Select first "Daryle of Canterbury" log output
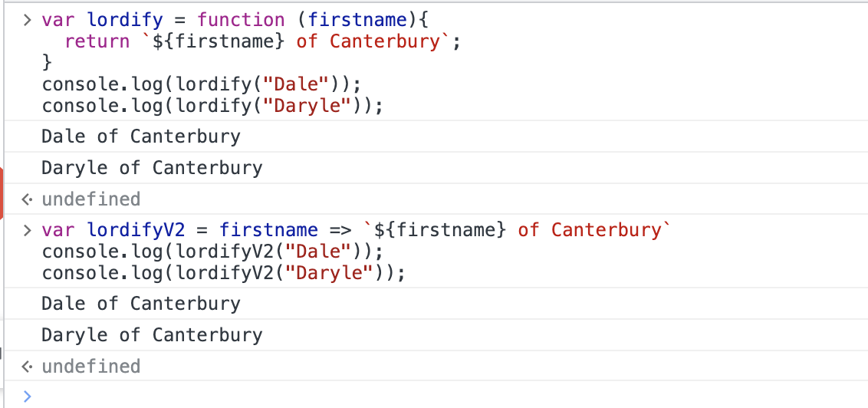This screenshot has width=868, height=408. point(151,167)
